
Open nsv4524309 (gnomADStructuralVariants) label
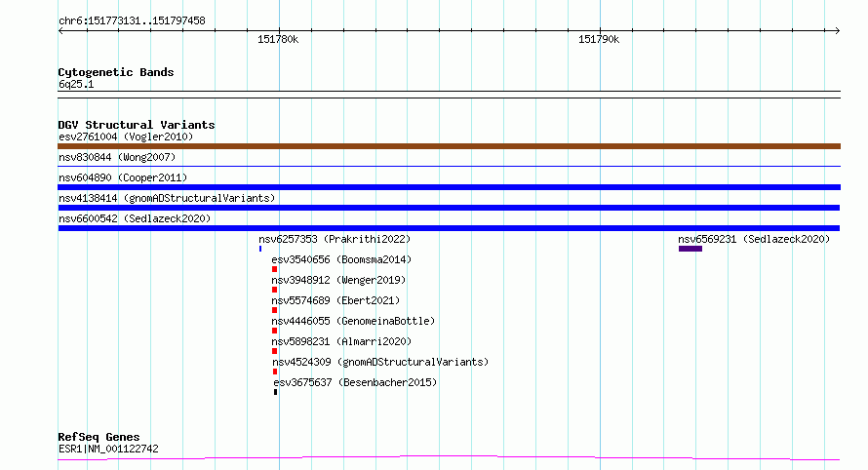click(x=380, y=362)
